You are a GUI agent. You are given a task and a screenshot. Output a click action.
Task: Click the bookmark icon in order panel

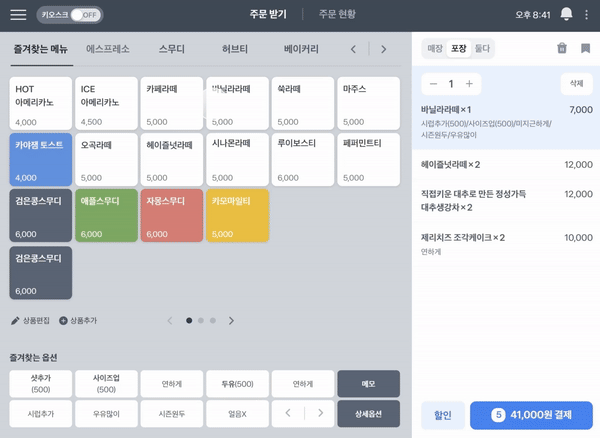click(585, 48)
